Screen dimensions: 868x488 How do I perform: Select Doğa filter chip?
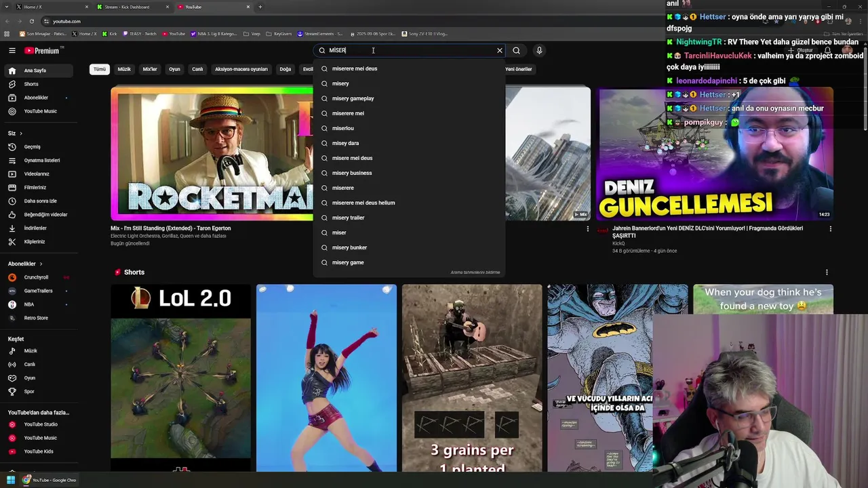pos(285,69)
